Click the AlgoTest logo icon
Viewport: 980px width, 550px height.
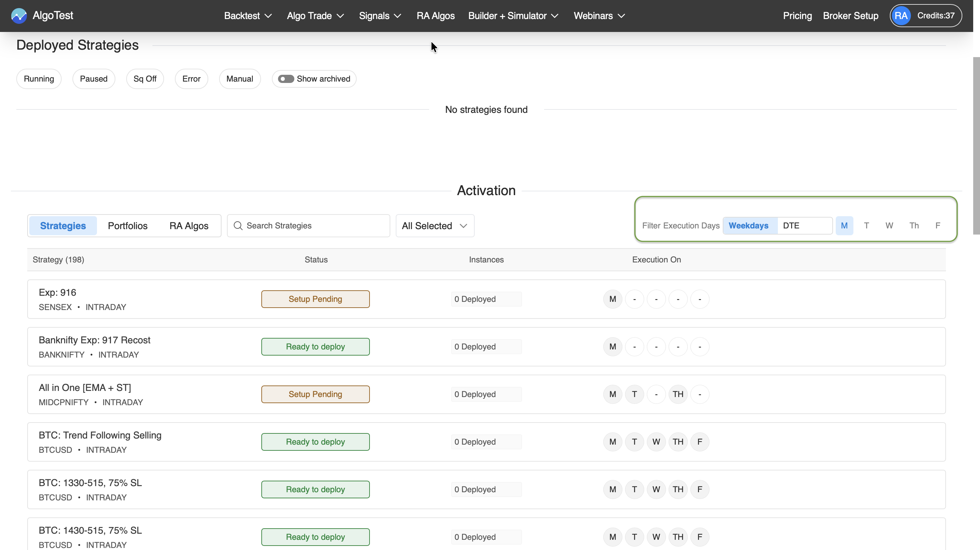[19, 16]
